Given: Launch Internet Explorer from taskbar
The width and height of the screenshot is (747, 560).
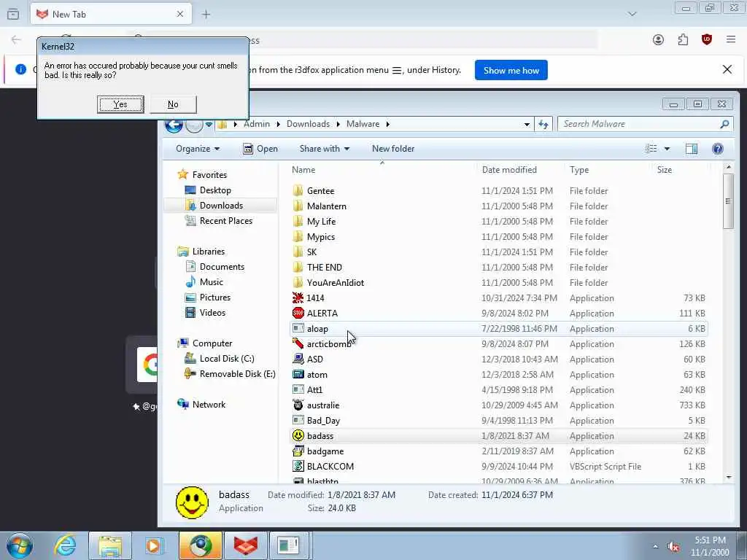Looking at the screenshot, I should (65, 545).
